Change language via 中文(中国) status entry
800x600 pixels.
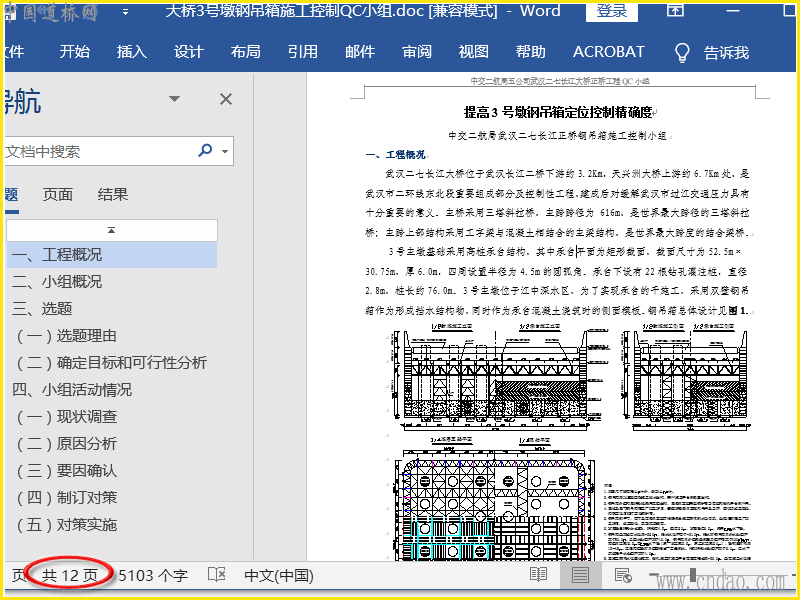pos(279,576)
